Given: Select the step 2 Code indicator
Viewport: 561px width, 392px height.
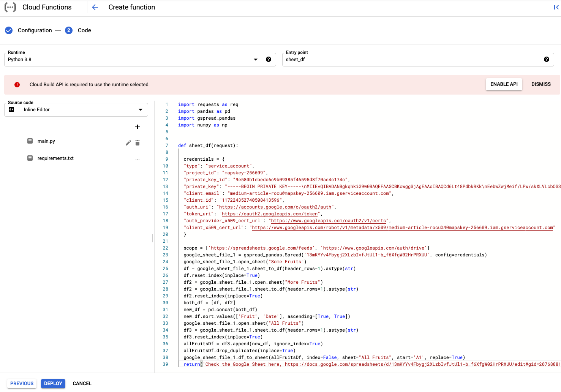Looking at the screenshot, I should pos(69,30).
